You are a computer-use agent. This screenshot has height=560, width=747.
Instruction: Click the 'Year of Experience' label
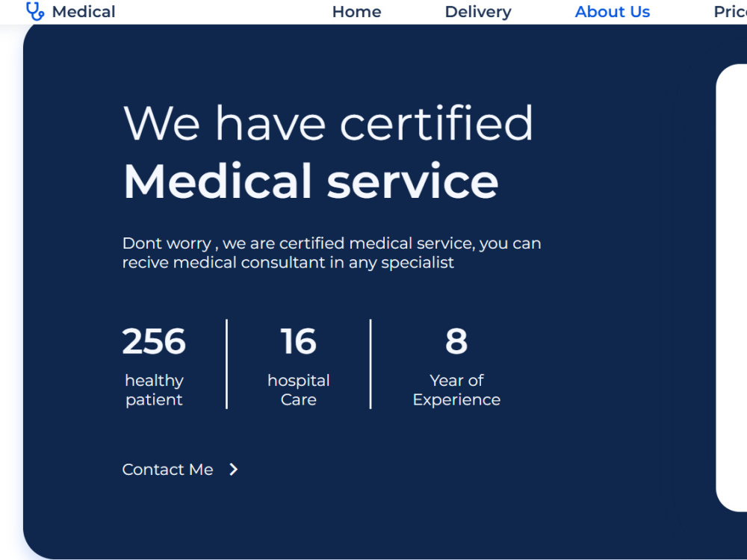456,390
